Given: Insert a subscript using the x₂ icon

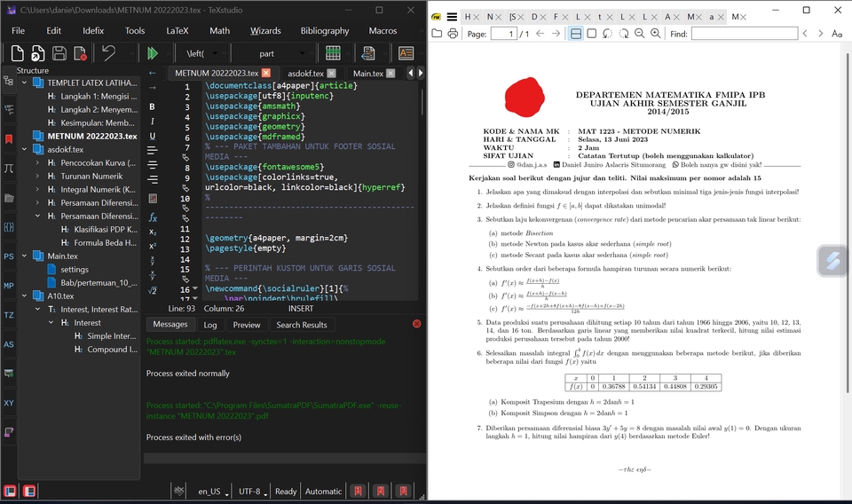Looking at the screenshot, I should 153,232.
